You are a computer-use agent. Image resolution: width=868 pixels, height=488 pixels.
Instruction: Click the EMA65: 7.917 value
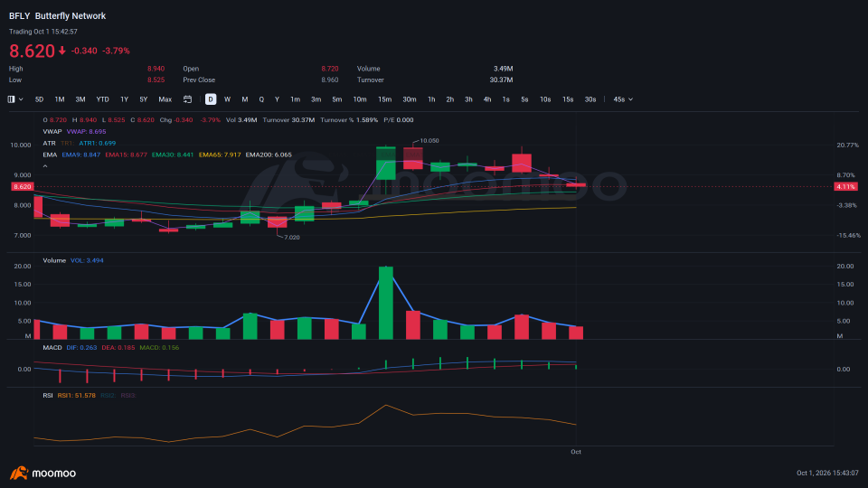coord(220,155)
